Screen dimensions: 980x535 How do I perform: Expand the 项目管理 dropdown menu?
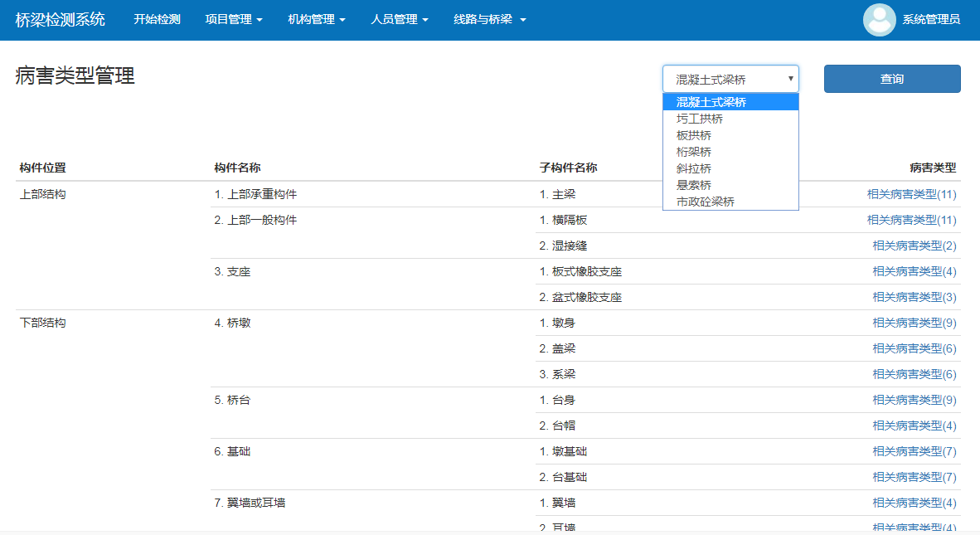[234, 20]
